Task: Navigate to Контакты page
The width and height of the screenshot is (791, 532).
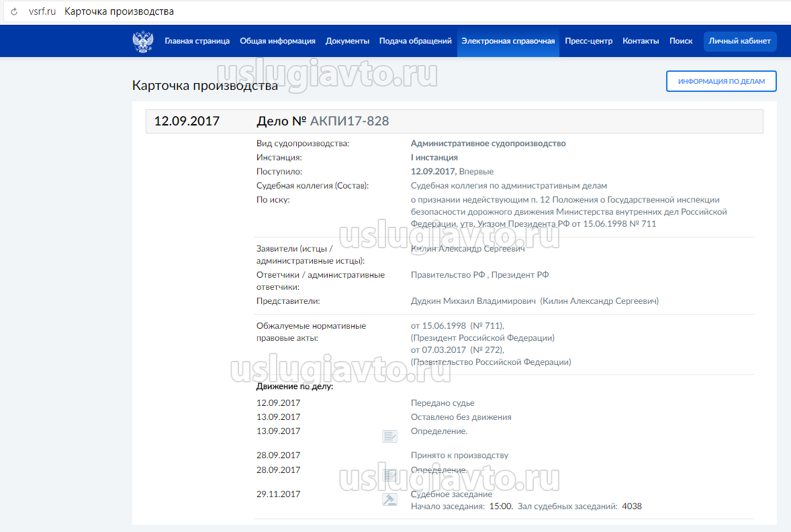Action: (x=641, y=41)
